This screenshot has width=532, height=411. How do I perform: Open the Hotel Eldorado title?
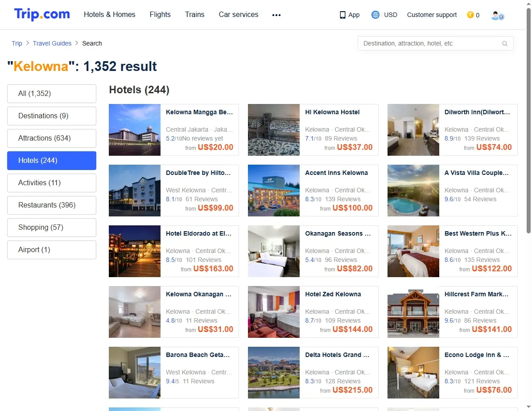point(198,234)
